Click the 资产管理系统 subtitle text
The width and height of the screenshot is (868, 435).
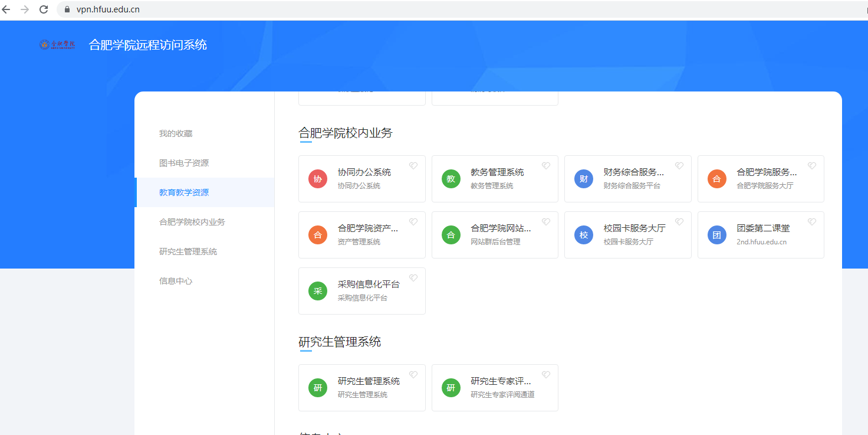[x=359, y=242]
